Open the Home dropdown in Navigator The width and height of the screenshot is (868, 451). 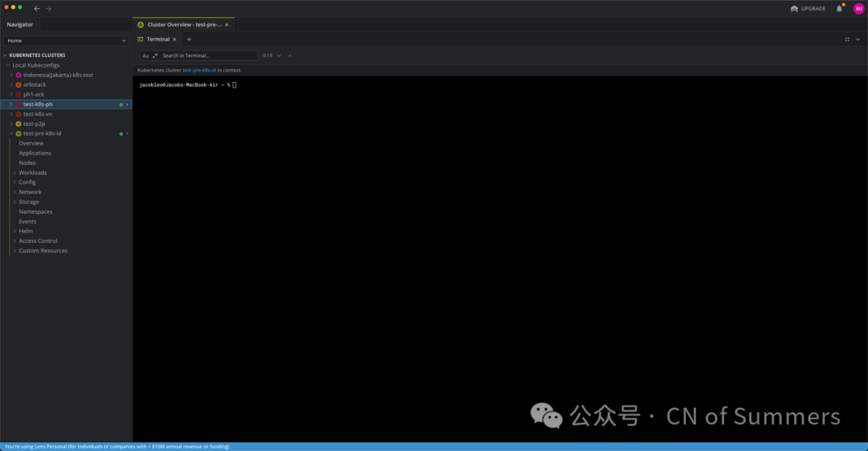[66, 40]
